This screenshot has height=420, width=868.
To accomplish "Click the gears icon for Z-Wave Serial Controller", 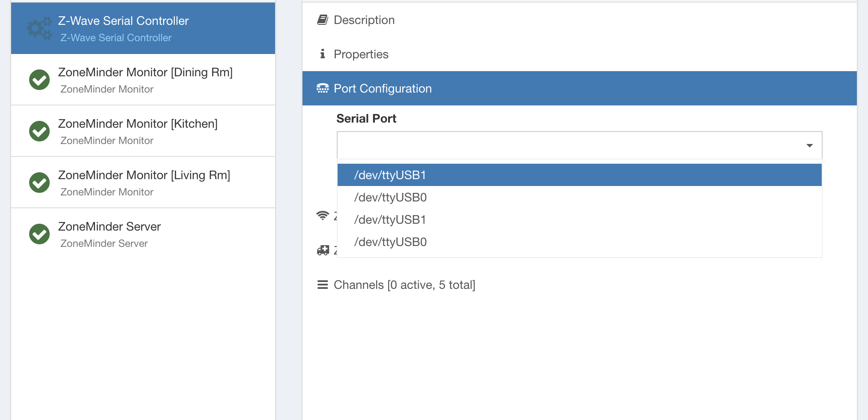I will coord(39,28).
